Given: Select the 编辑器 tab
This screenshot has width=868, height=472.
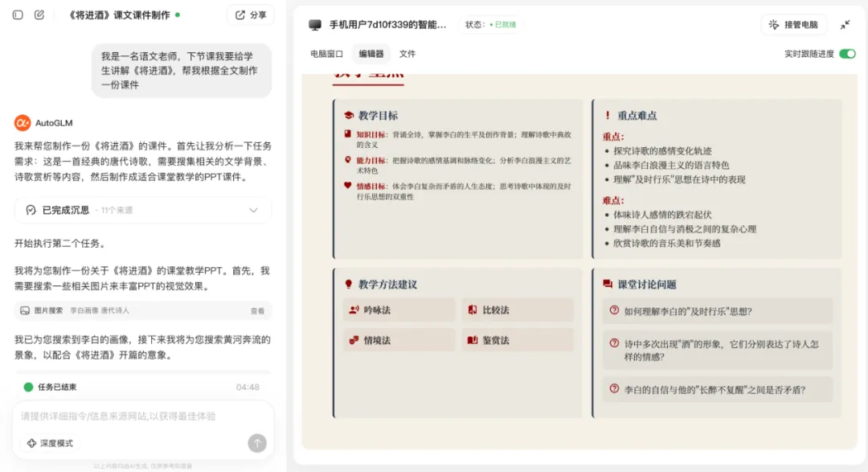Looking at the screenshot, I should pos(371,54).
